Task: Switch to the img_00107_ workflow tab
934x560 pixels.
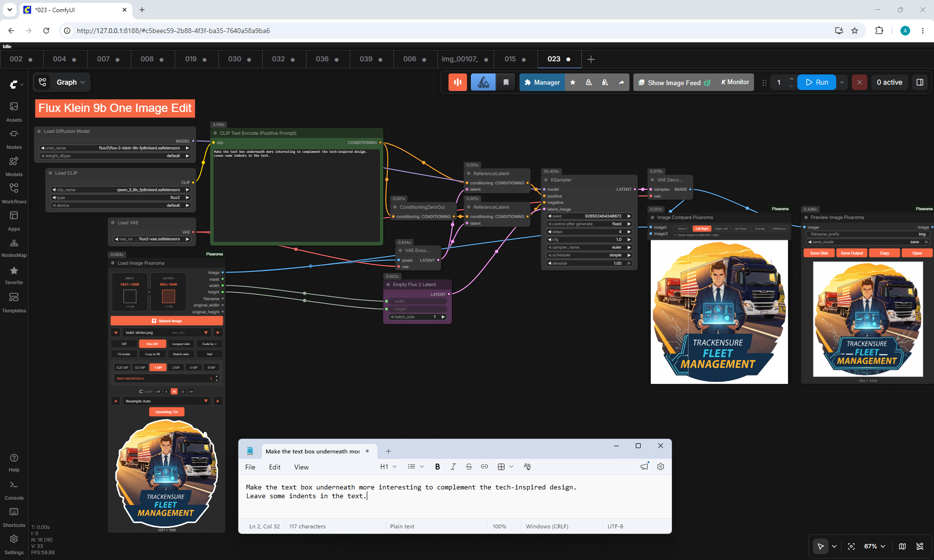Action: click(x=465, y=59)
